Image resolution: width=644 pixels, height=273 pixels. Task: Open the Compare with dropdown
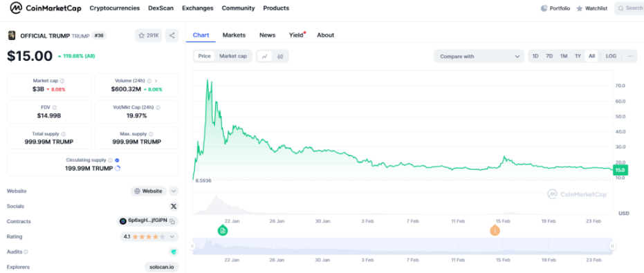479,56
